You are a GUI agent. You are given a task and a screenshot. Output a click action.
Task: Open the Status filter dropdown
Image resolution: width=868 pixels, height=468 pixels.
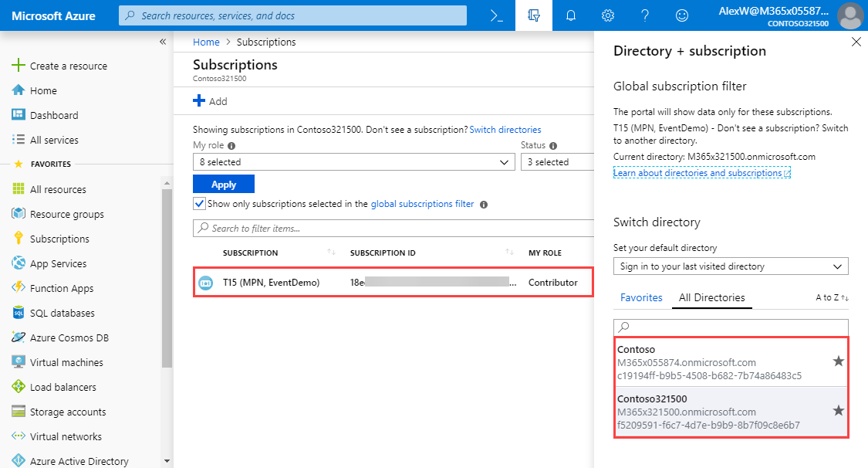(557, 162)
